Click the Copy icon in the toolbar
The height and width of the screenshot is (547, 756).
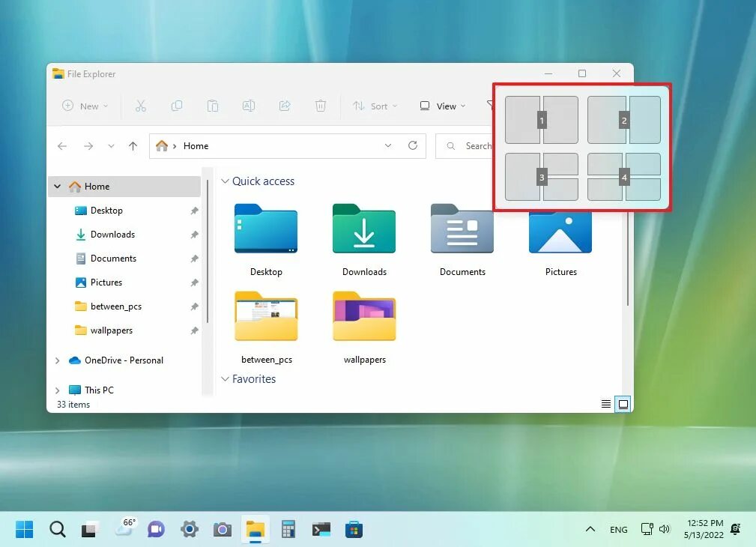click(x=177, y=106)
